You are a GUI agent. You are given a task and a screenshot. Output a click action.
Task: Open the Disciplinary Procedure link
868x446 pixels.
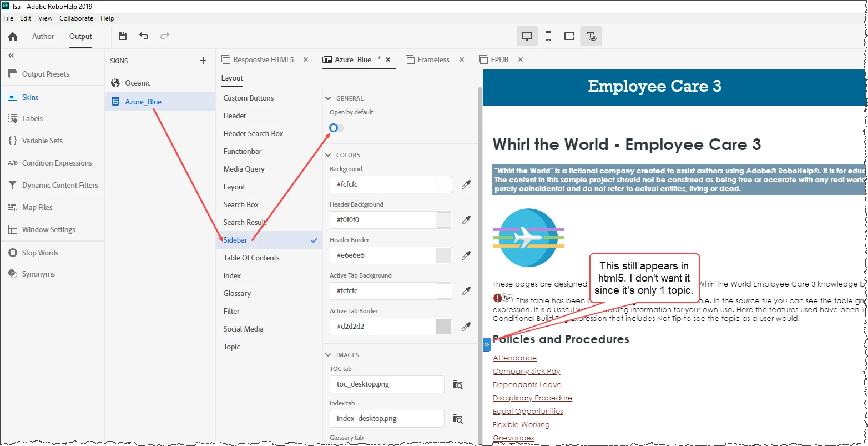point(532,398)
